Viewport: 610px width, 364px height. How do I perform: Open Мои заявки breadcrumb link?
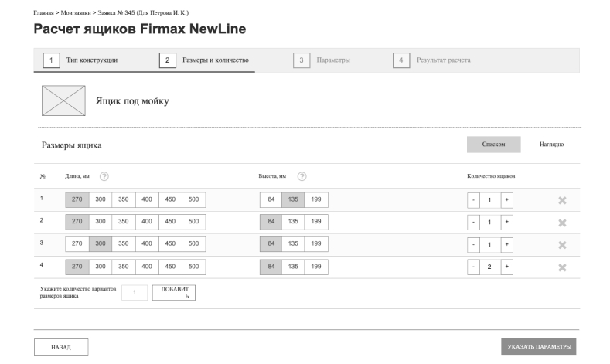(76, 13)
